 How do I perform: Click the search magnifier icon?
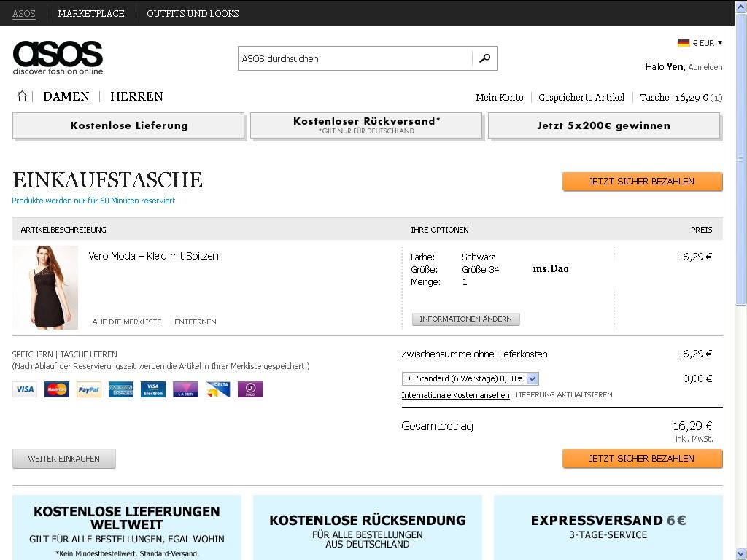click(x=484, y=58)
